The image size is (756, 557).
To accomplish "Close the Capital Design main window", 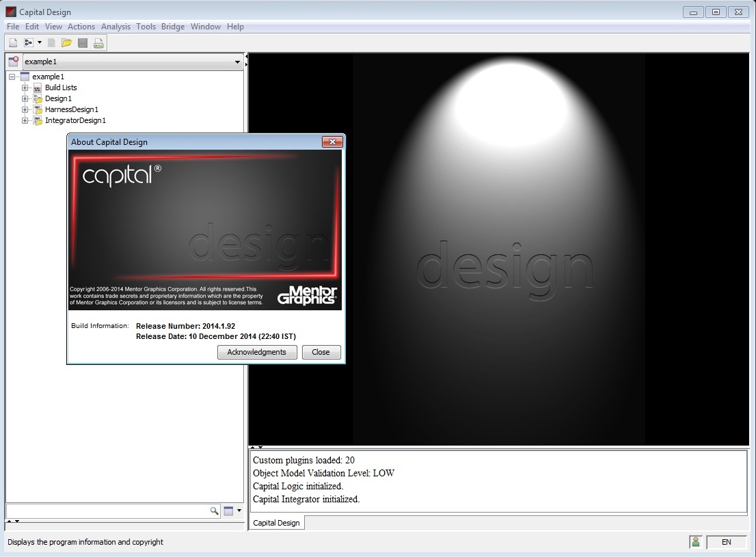I will [739, 12].
